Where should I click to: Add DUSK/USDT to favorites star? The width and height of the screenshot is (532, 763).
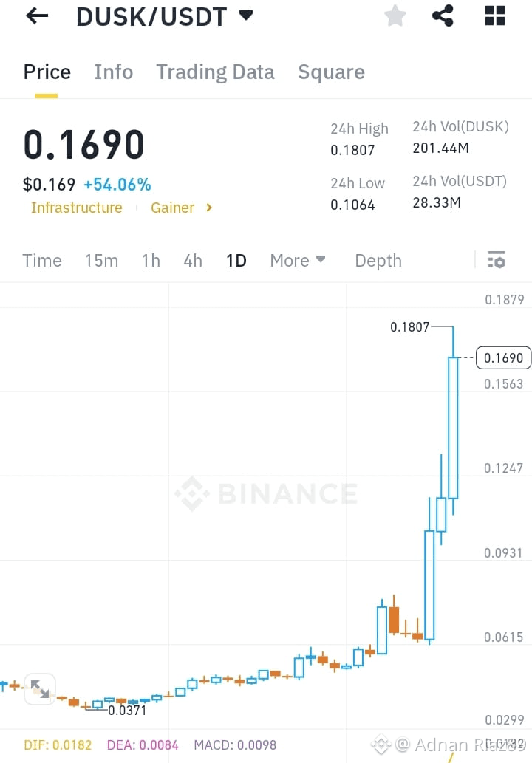[x=395, y=16]
